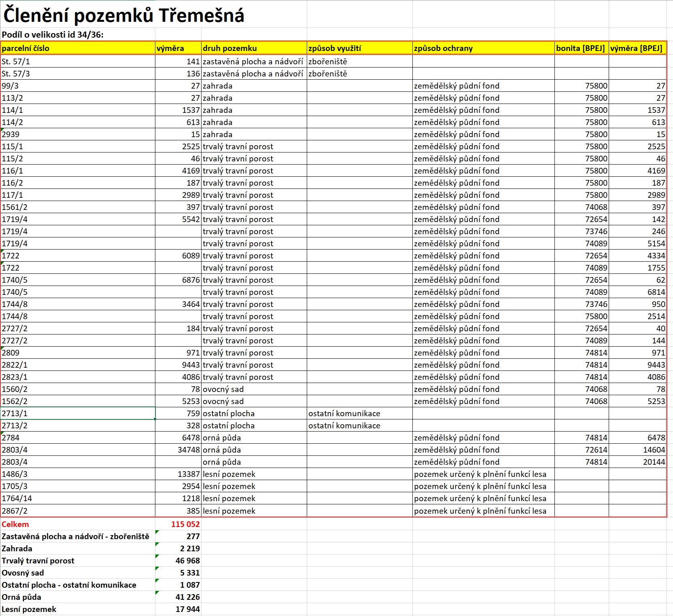Click "Ostatní plocha - ostatní komunikace" summary label

click(69, 585)
